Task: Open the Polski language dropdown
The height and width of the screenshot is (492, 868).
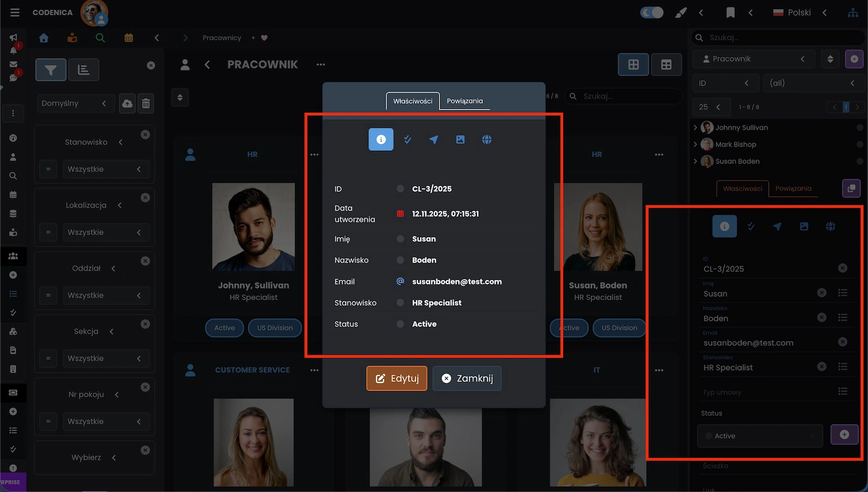Action: pos(799,12)
